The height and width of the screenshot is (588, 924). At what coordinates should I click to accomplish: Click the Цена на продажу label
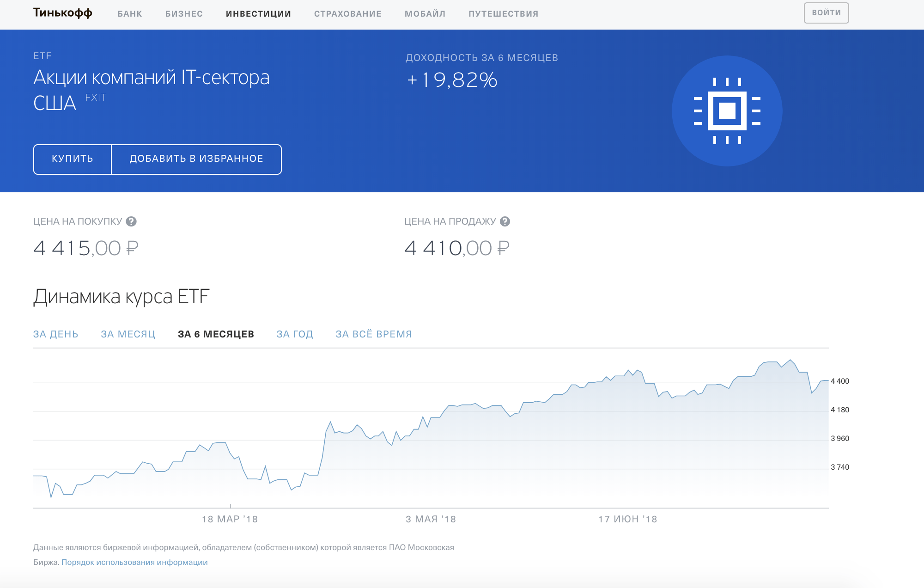[450, 221]
